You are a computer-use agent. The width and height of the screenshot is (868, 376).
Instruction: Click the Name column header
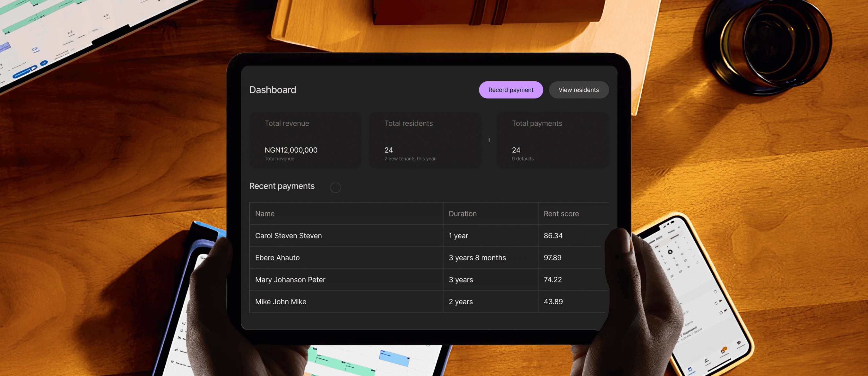(x=265, y=213)
